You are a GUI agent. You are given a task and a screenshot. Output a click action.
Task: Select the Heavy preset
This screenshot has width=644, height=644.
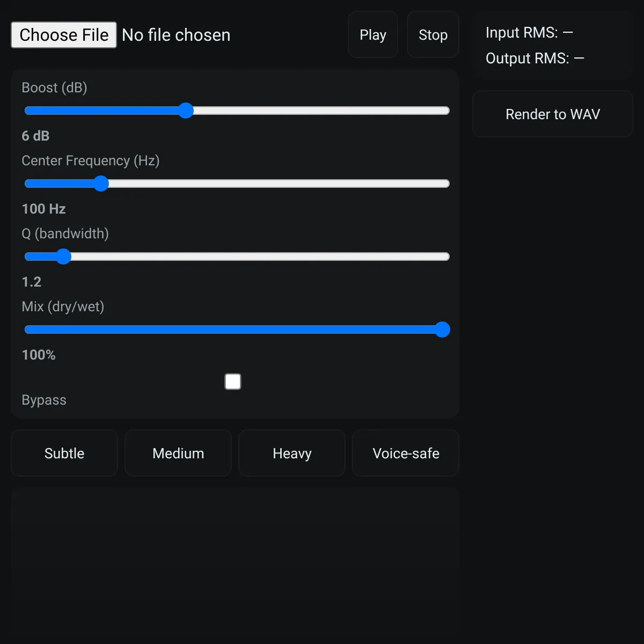[x=292, y=453]
